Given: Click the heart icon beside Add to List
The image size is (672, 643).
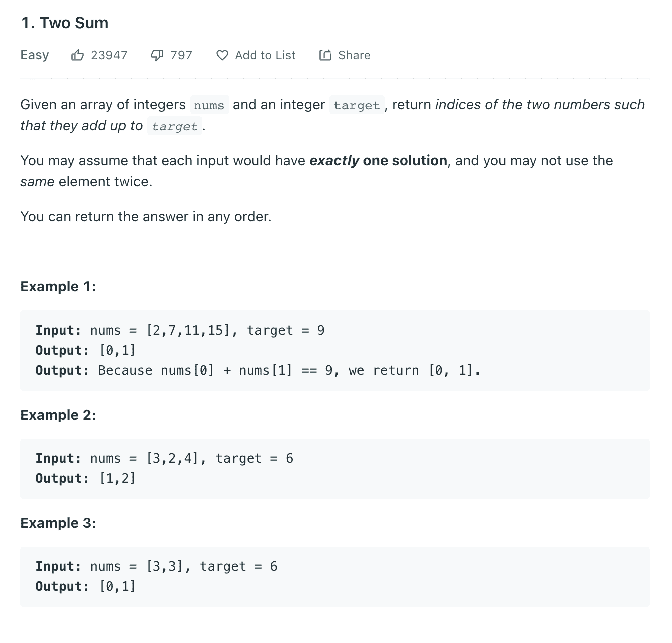Looking at the screenshot, I should pos(222,55).
